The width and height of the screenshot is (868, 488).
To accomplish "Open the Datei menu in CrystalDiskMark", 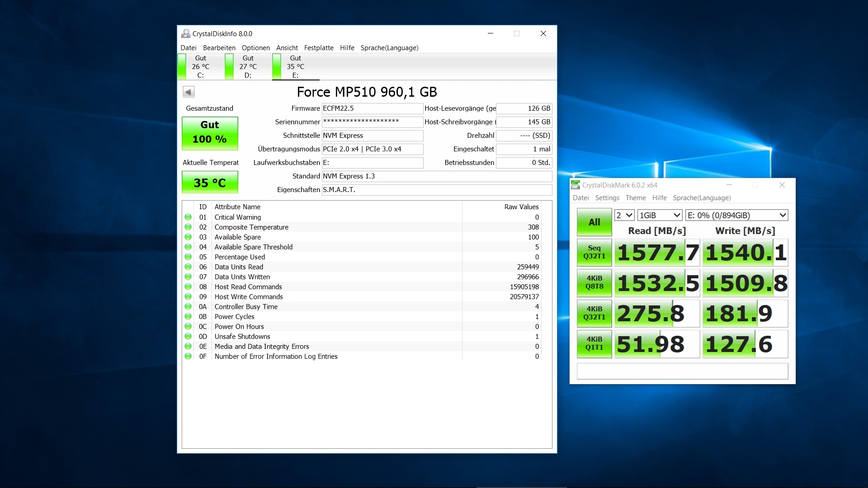I will click(581, 198).
